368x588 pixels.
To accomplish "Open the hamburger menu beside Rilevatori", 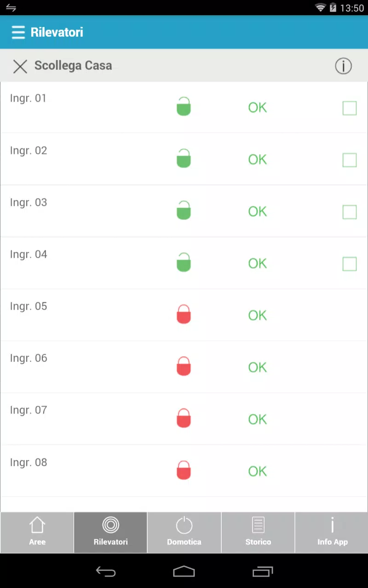I will [x=18, y=32].
